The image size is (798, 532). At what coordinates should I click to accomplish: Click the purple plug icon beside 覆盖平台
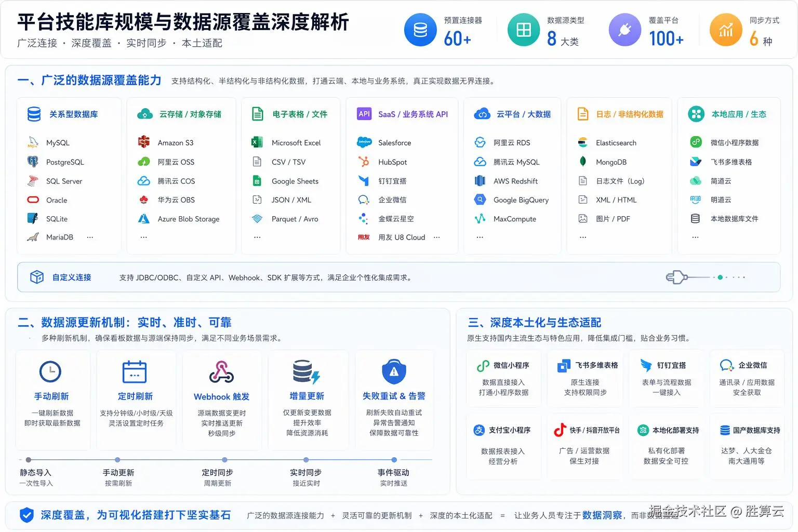point(625,30)
